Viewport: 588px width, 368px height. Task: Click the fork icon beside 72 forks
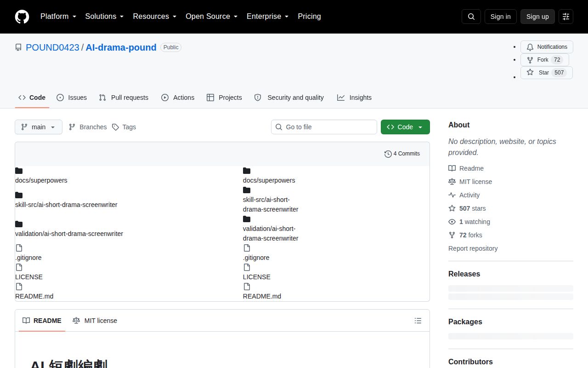click(452, 235)
